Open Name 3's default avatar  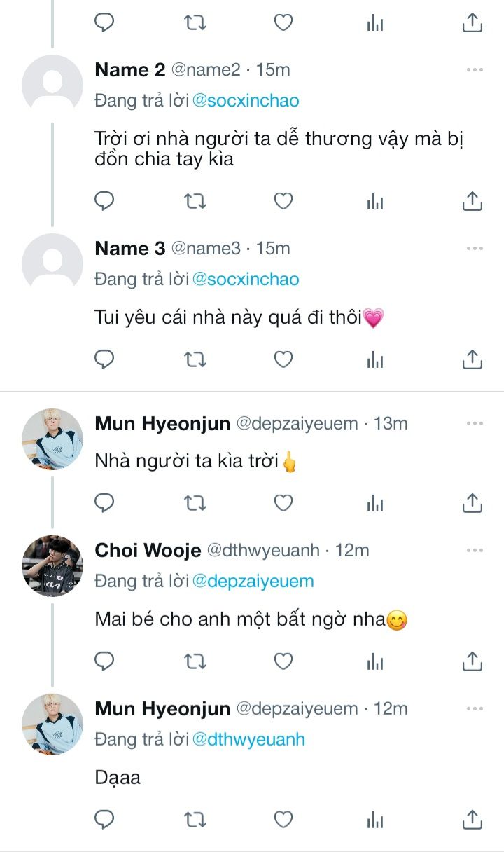pos(52,263)
